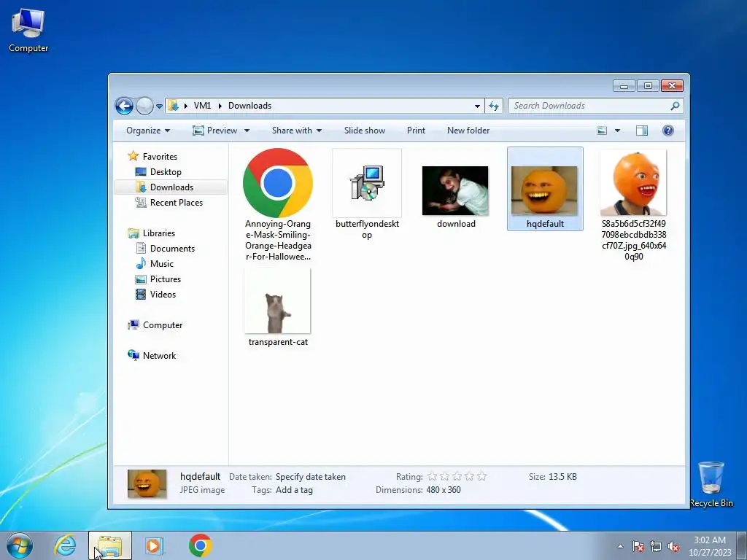747x560 pixels.
Task: Start a Slide show
Action: pos(365,131)
